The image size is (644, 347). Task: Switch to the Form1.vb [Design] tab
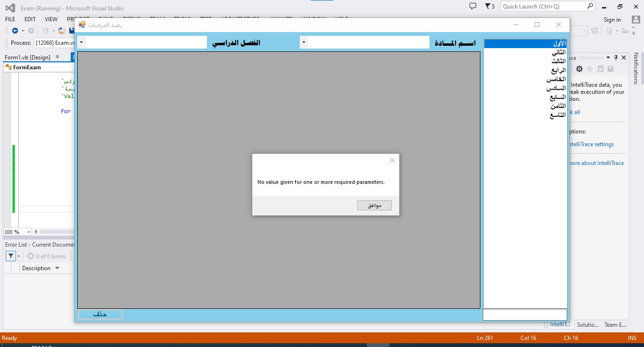[x=27, y=57]
